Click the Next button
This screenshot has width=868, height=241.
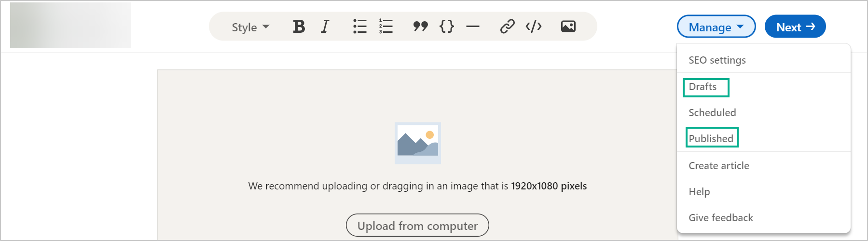[x=795, y=27]
